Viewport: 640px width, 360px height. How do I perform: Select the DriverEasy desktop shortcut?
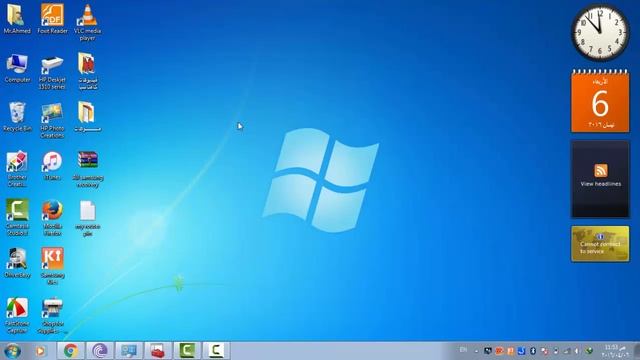click(x=17, y=263)
